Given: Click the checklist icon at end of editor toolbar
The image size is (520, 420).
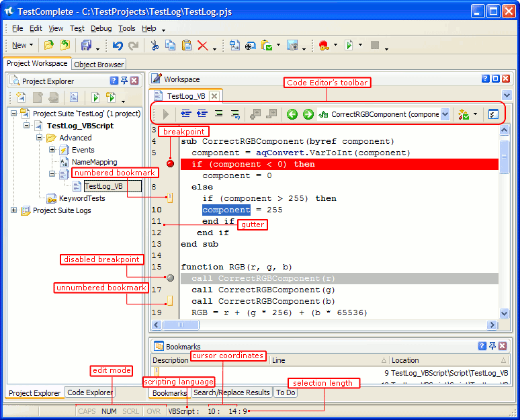Looking at the screenshot, I should coord(493,114).
